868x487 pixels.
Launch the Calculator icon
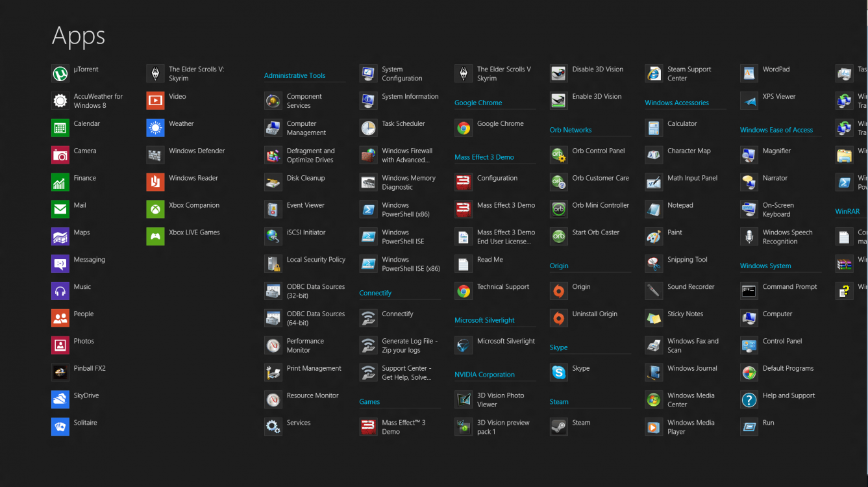[x=654, y=129]
